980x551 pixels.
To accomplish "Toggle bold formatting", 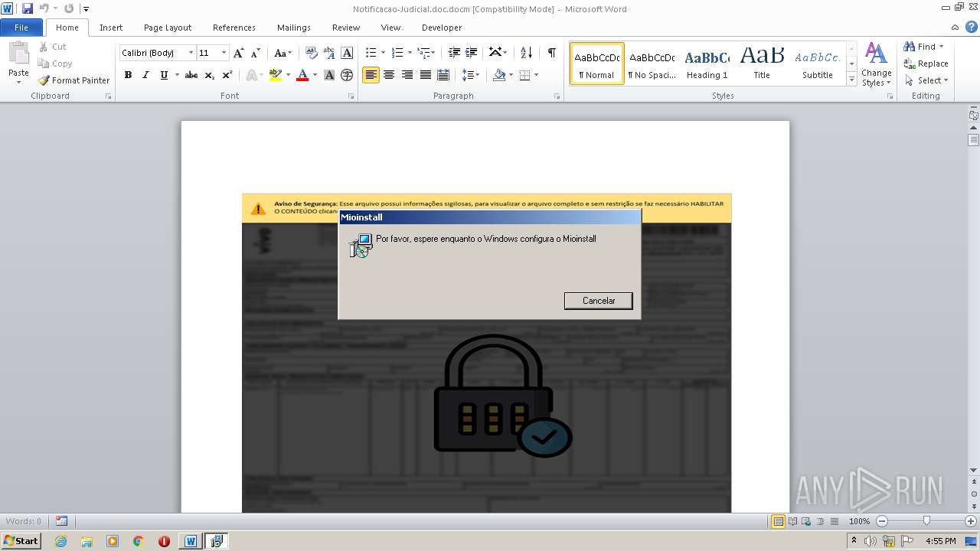I will [x=128, y=75].
